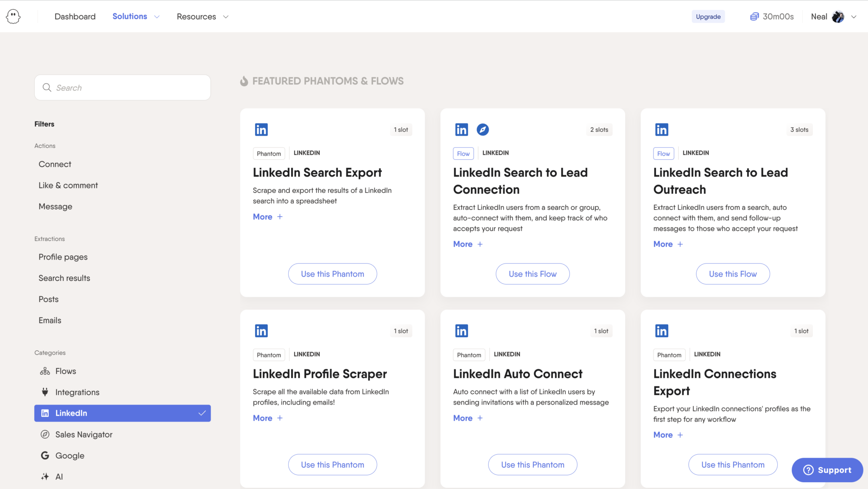Open LinkedIn Search to Lead Outreach title
The image size is (868, 489).
(721, 181)
